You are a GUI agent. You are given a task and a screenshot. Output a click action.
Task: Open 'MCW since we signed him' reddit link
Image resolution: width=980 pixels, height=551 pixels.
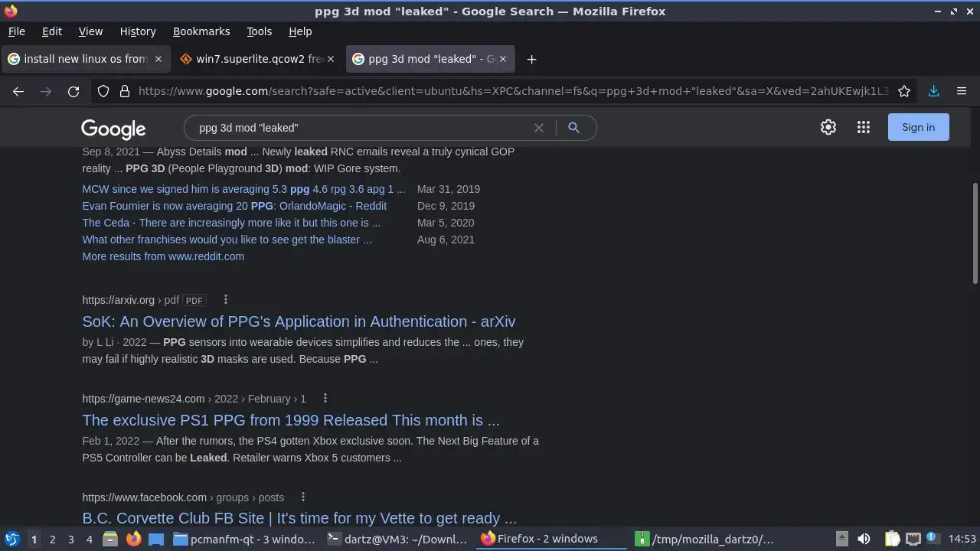[243, 189]
